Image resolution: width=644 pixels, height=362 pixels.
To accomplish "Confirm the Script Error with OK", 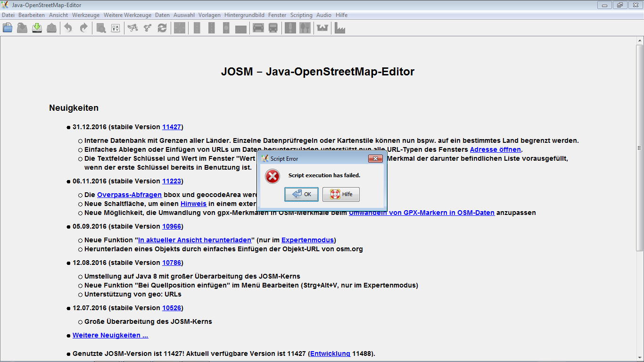I will (x=301, y=194).
